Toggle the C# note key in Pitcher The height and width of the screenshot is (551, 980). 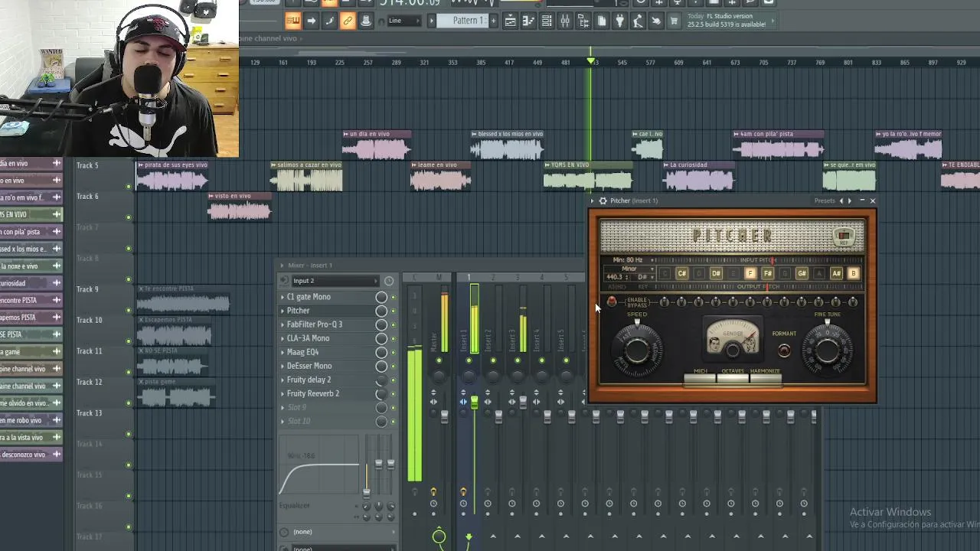681,273
